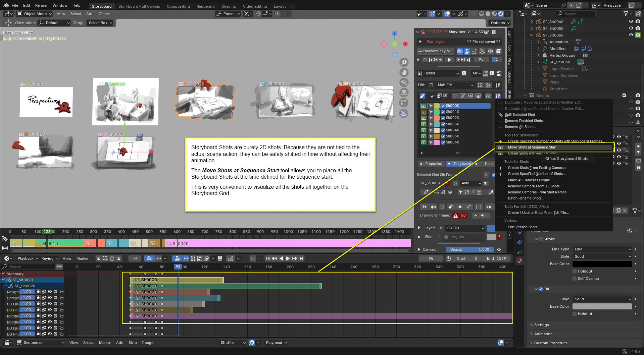Choose Move Shots at Sequence Start
644x355 pixels.
click(532, 147)
